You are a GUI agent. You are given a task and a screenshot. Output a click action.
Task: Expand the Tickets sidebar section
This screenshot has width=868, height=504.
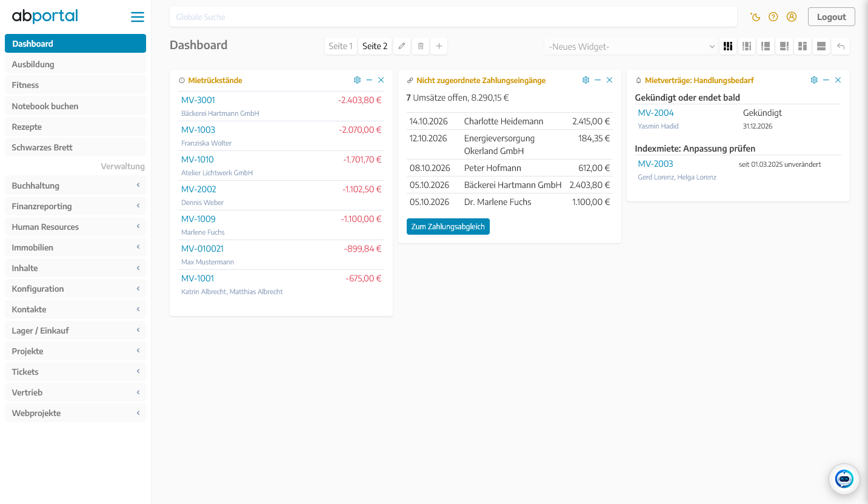coord(75,372)
